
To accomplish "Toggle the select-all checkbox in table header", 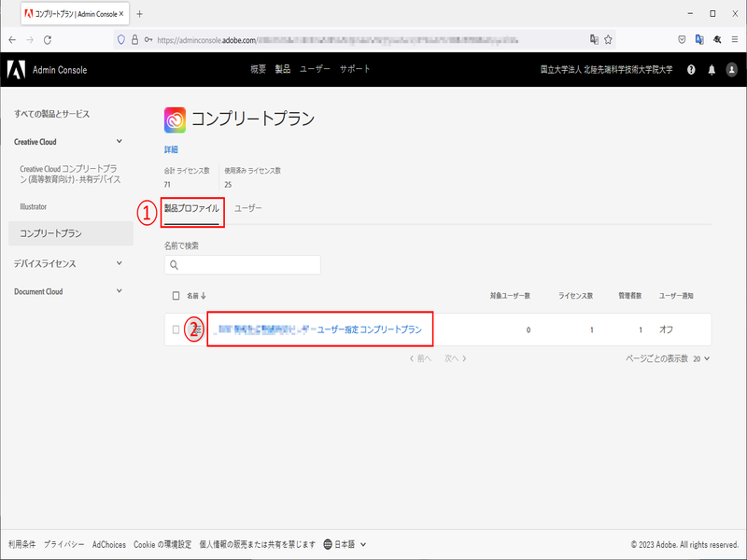I will click(x=176, y=296).
